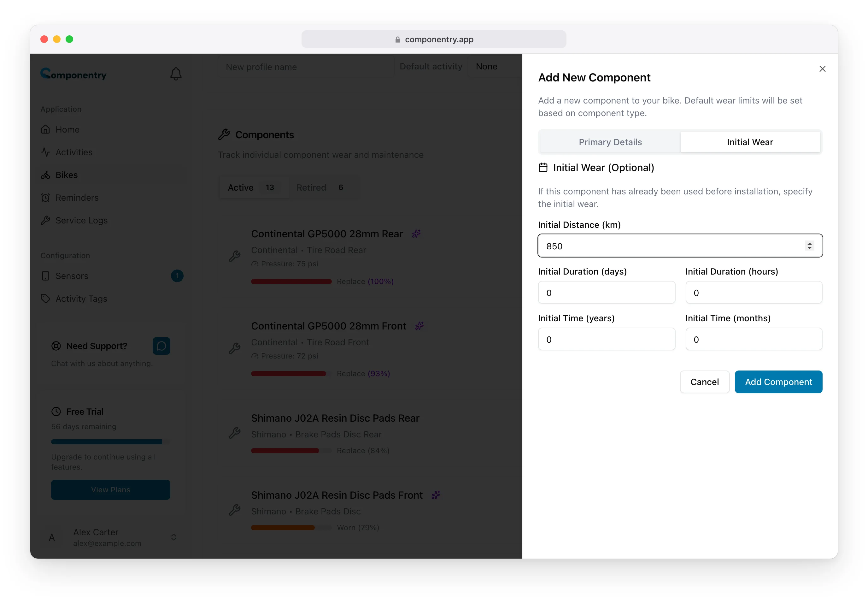Screen dimensions: 868x599
Task: Click the View Plans button
Action: (x=110, y=489)
